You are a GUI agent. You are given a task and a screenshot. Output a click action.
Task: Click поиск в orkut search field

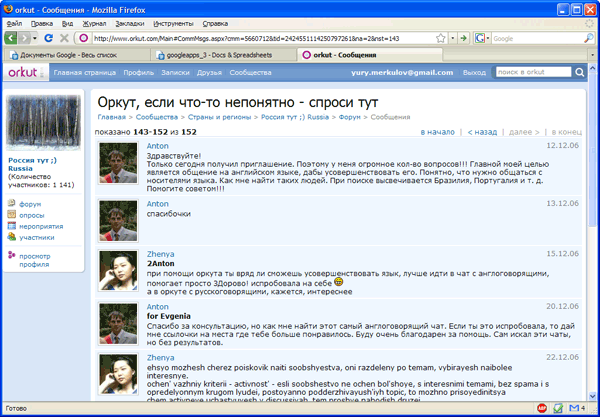pos(533,72)
